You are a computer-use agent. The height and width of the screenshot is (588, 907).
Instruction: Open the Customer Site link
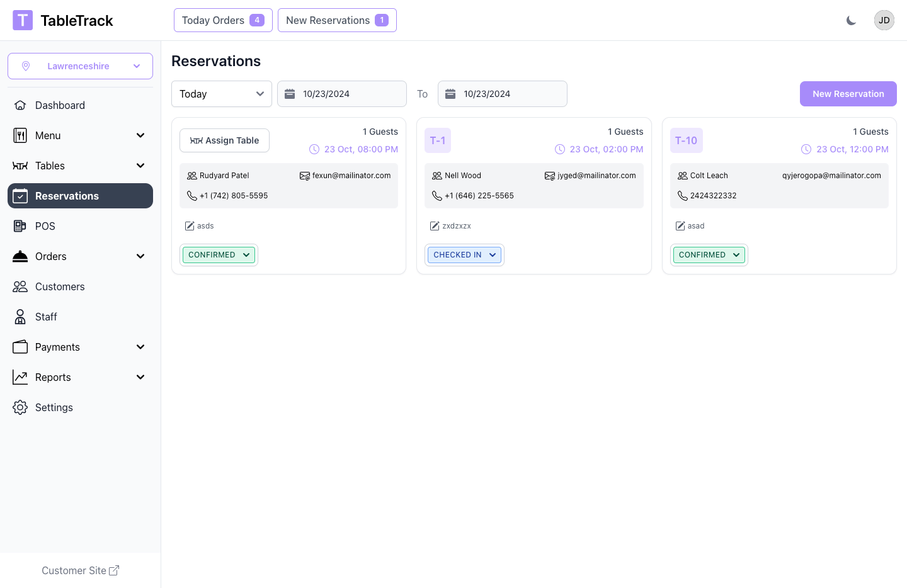pyautogui.click(x=80, y=570)
